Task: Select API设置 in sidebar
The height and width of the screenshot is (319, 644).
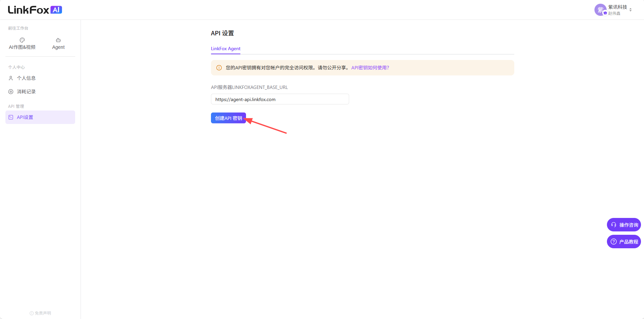Action: tap(40, 117)
